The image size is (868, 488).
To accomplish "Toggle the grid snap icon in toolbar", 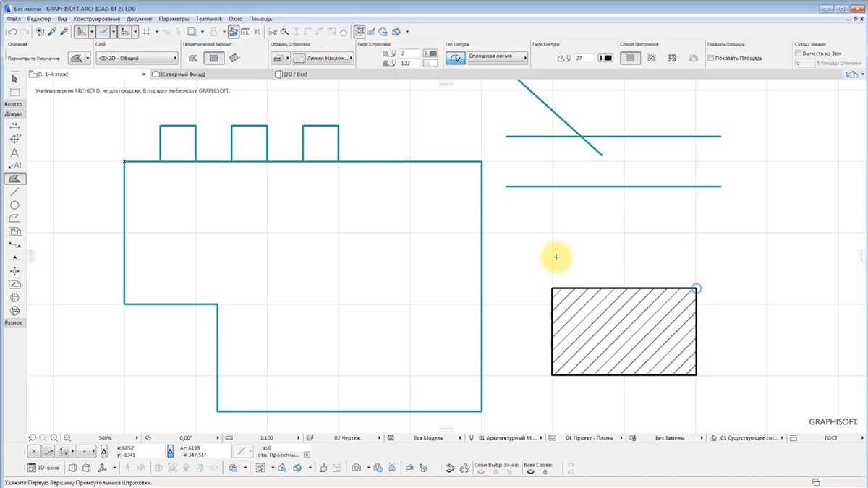I will click(x=146, y=32).
